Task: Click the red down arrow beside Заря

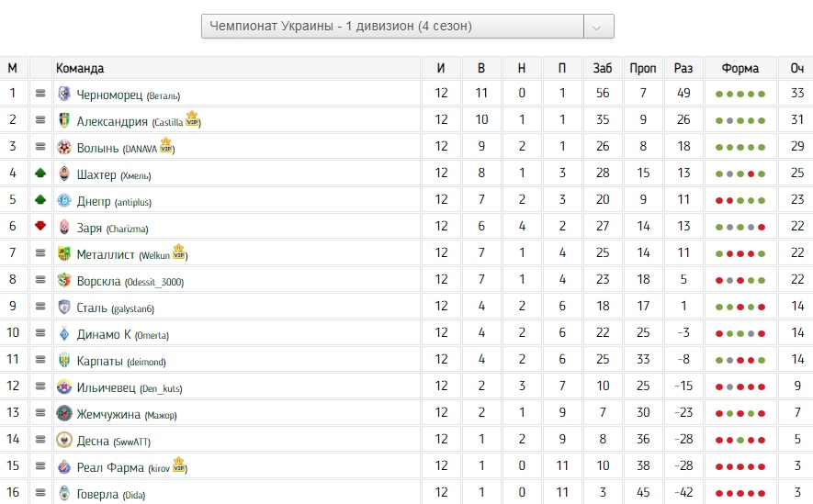Action: coord(40,228)
